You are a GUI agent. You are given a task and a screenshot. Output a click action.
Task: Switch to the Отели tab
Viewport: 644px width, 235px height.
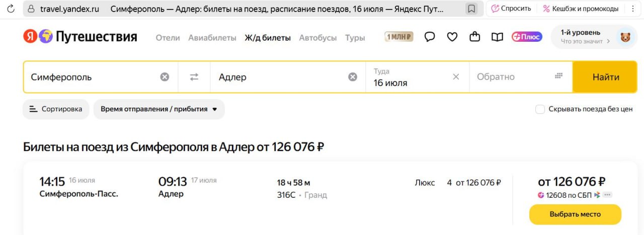click(x=168, y=38)
